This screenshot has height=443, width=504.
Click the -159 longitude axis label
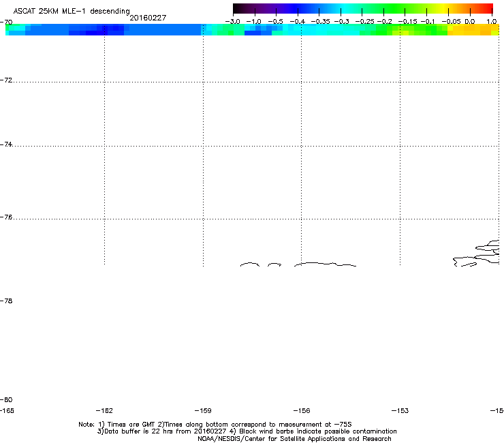click(203, 410)
